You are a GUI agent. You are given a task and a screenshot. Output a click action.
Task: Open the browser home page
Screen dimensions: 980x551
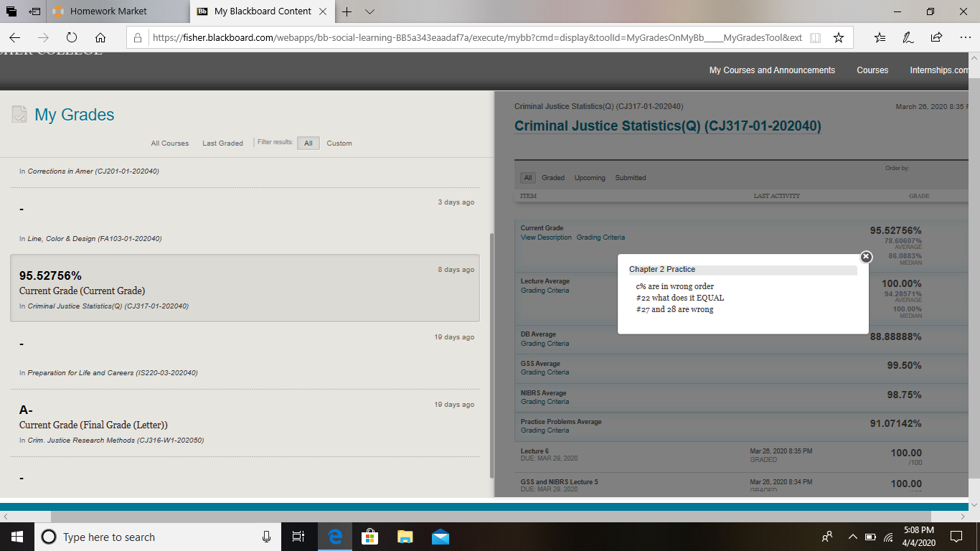(x=100, y=38)
